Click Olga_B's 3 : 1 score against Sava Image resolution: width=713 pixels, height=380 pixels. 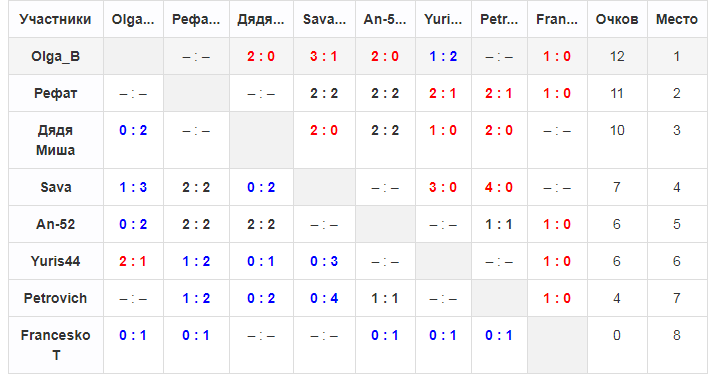tap(324, 56)
